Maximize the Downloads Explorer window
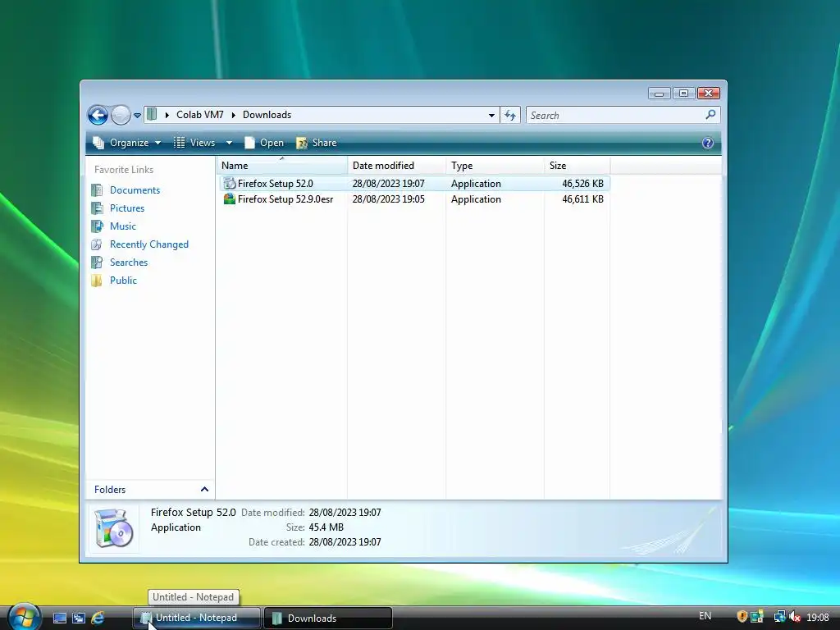The height and width of the screenshot is (630, 840). click(683, 94)
